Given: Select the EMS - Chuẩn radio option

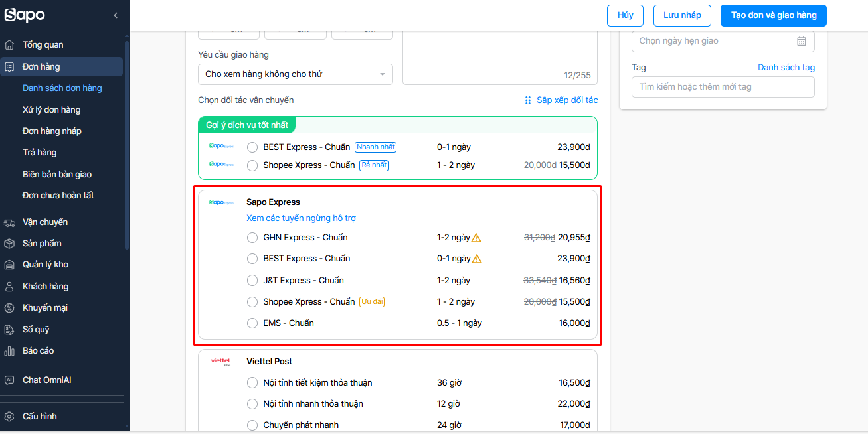Looking at the screenshot, I should click(252, 323).
